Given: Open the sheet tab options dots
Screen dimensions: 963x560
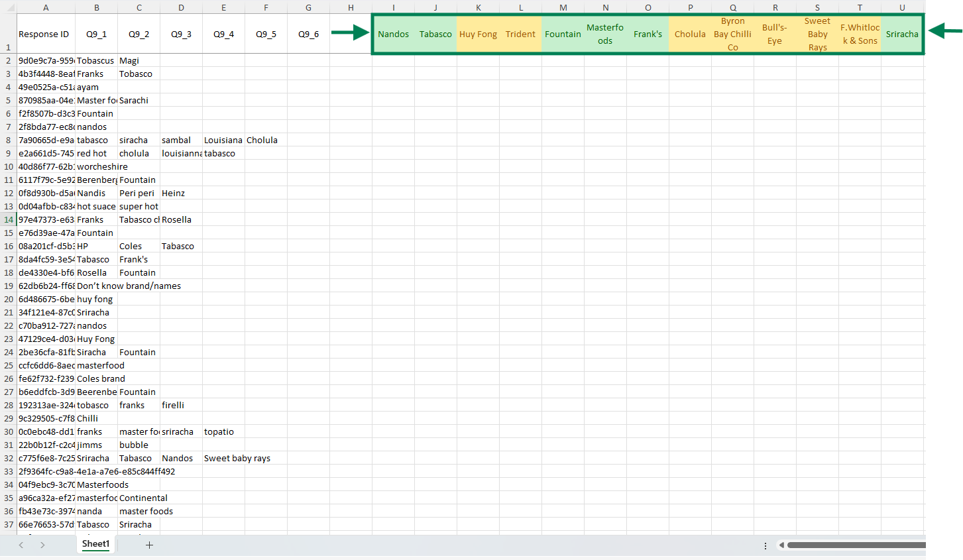Looking at the screenshot, I should coord(765,545).
